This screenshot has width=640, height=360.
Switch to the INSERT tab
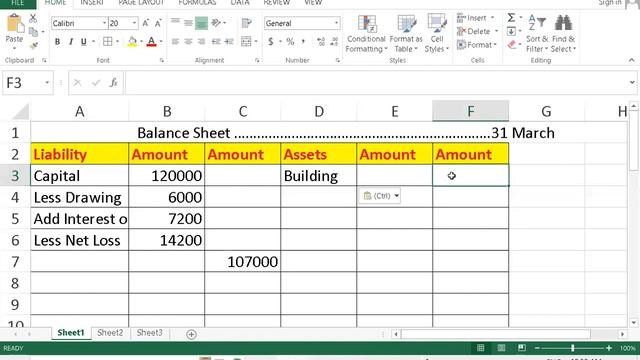(92, 3)
